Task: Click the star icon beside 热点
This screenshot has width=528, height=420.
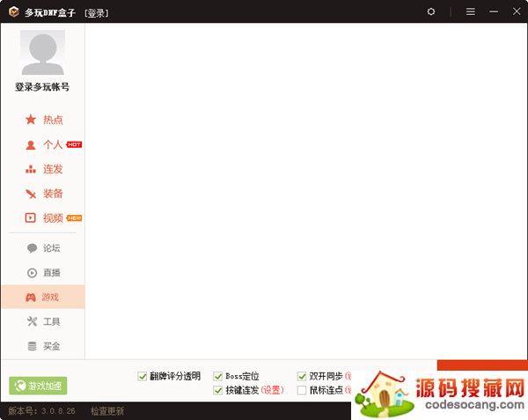Action: coord(31,120)
